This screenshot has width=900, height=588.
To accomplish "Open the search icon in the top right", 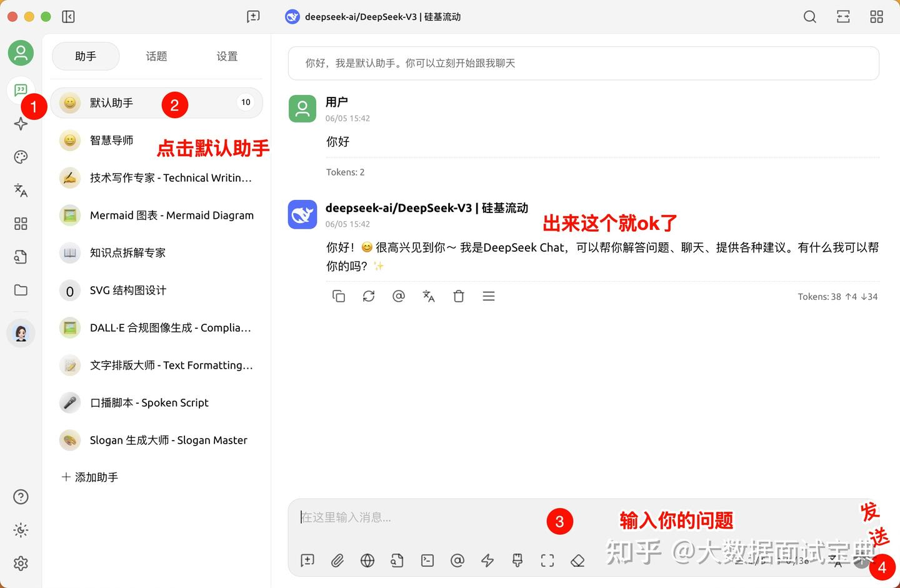I will point(810,17).
